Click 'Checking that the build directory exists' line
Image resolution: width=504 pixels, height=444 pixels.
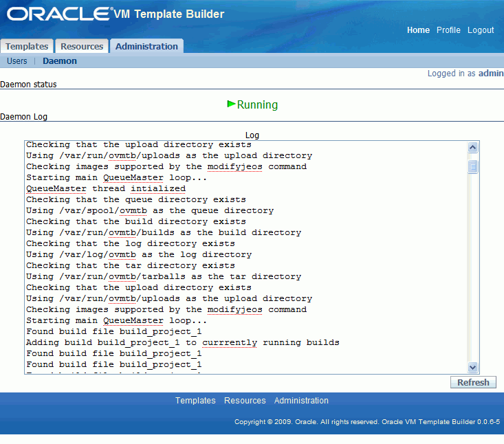coord(136,222)
